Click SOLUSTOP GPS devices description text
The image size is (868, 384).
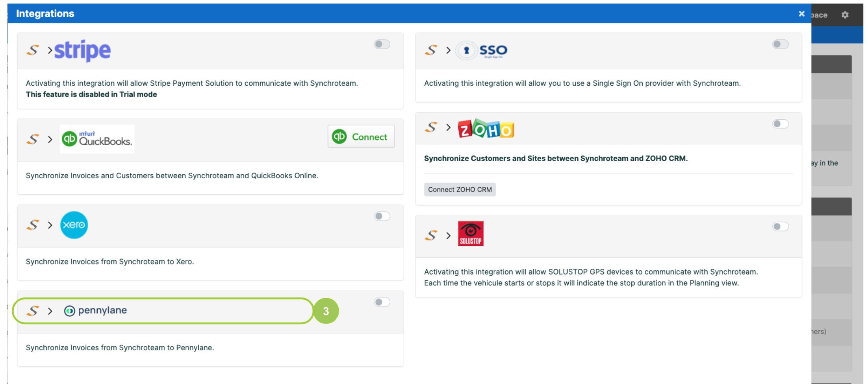591,277
